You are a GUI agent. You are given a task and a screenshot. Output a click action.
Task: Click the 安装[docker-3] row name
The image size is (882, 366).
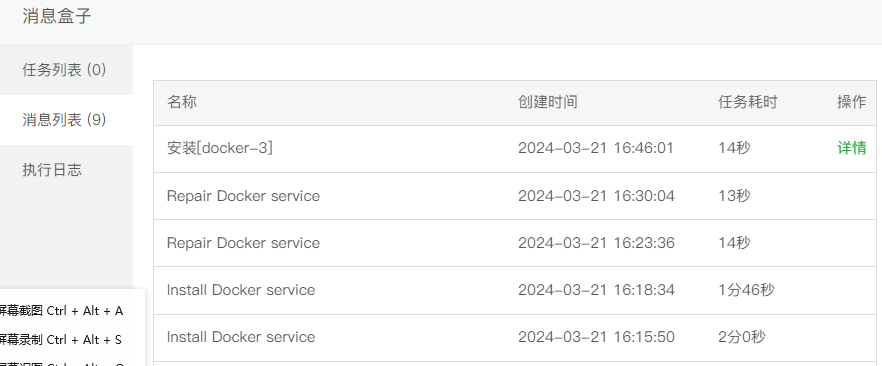click(x=220, y=148)
